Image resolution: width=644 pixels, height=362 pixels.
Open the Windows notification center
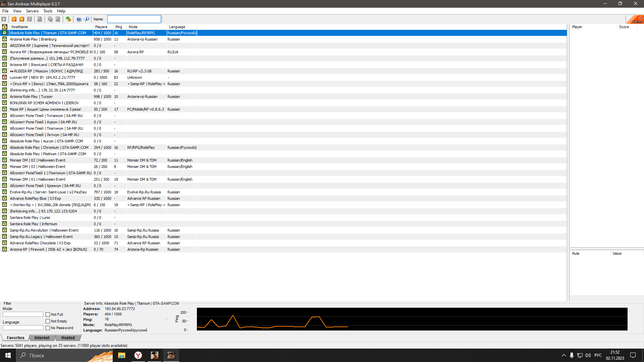click(x=633, y=355)
